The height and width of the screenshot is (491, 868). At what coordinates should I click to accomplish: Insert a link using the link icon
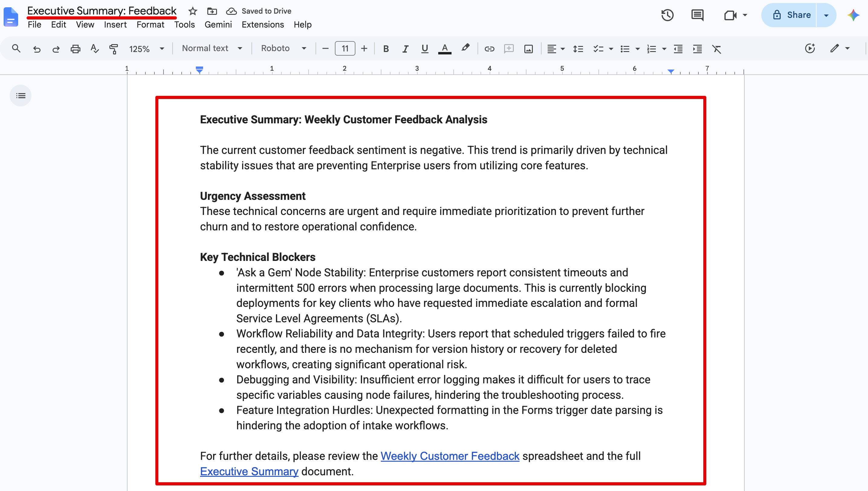tap(489, 49)
